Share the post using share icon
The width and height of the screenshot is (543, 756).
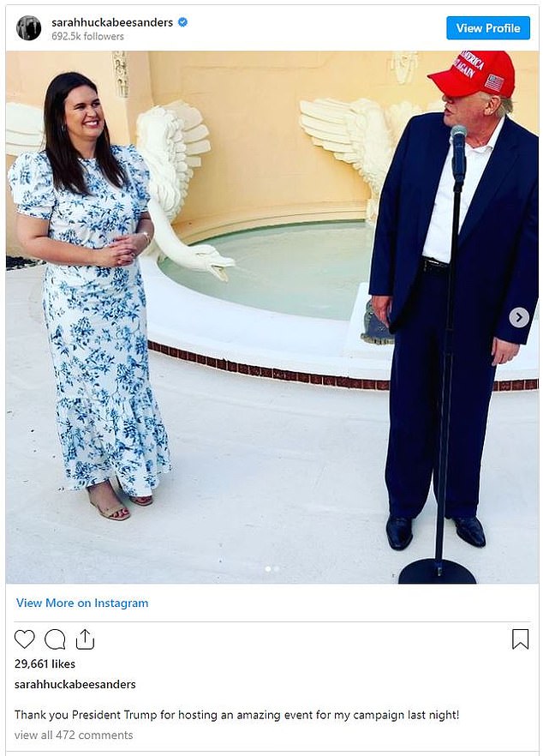[x=85, y=639]
